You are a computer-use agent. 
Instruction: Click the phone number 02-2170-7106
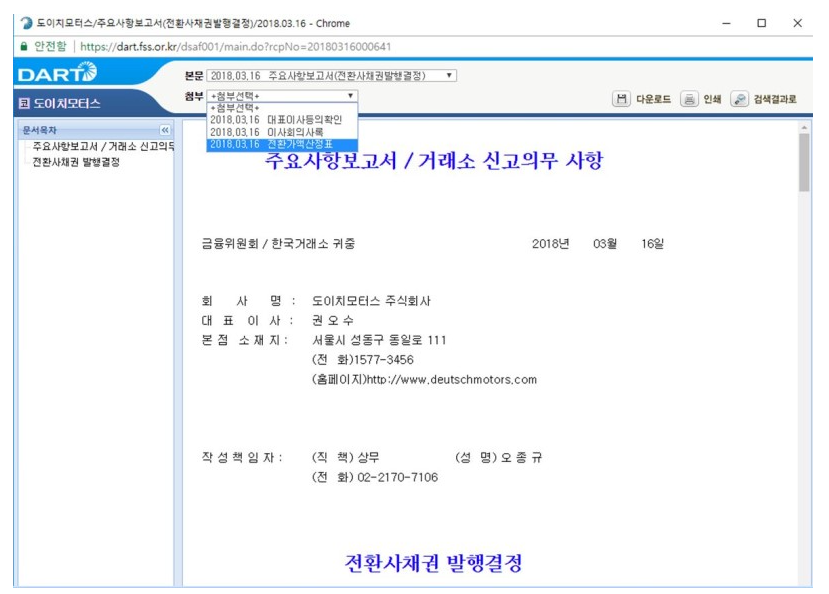398,477
